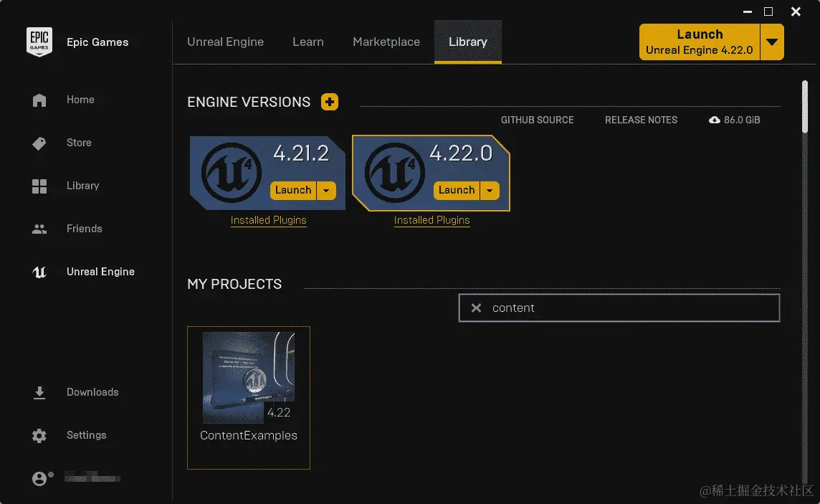
Task: Launch engine version 4.22.0
Action: 456,190
